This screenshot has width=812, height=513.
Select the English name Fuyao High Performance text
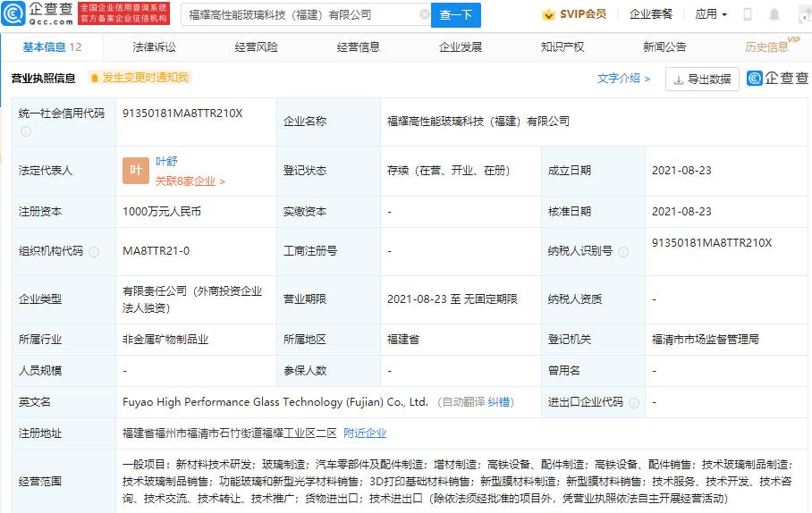coord(275,402)
